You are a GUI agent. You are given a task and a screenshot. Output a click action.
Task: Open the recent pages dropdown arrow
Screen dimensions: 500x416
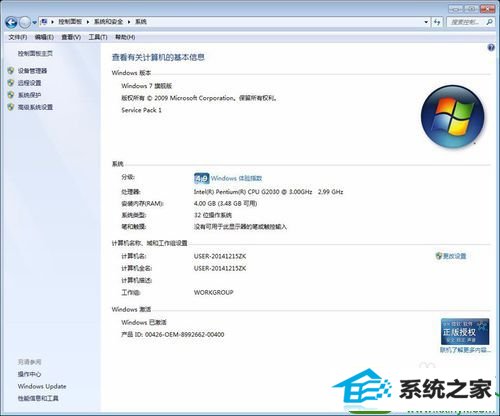point(34,23)
